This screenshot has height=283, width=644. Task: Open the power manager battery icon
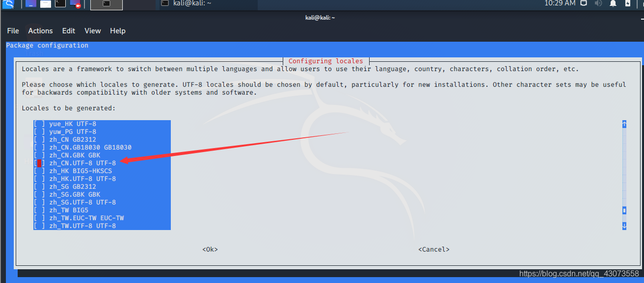pos(628,3)
